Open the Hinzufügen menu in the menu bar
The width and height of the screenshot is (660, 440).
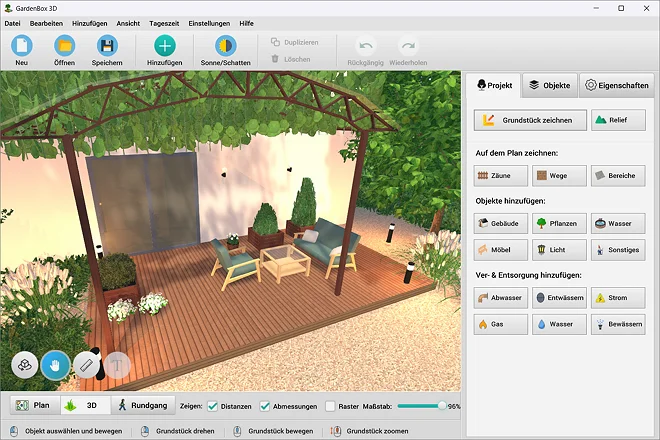click(90, 24)
